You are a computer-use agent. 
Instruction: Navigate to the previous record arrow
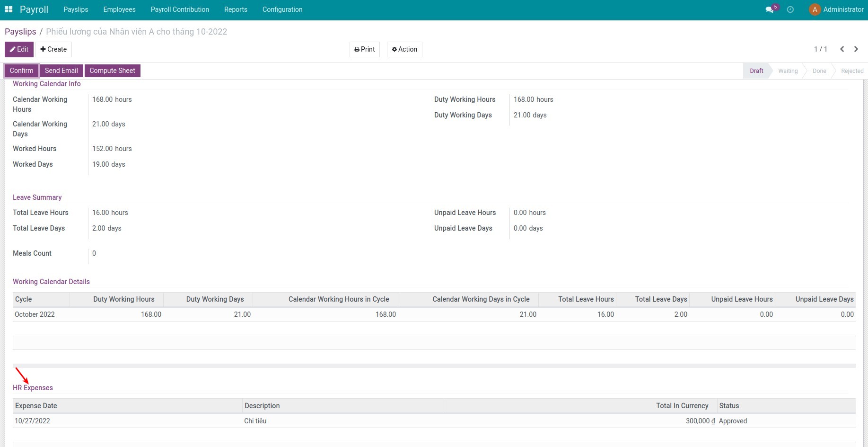(842, 49)
